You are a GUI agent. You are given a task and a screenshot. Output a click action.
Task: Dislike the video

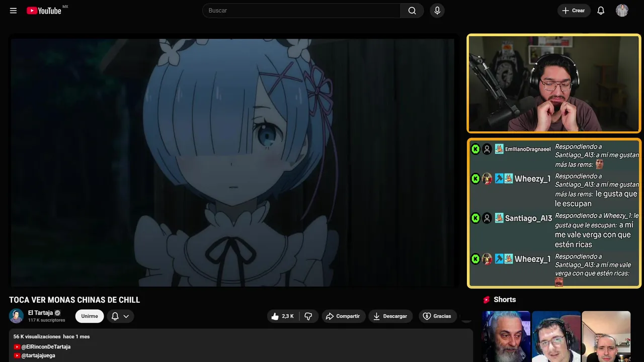[308, 316]
